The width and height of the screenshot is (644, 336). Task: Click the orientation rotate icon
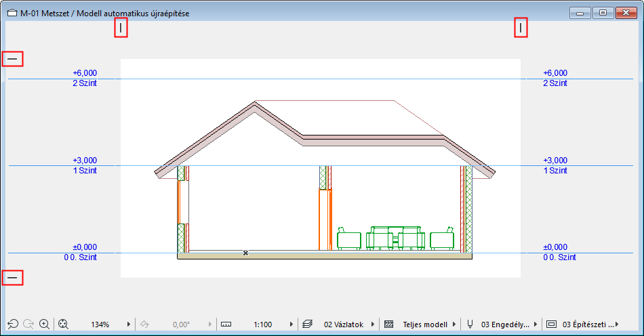144,324
